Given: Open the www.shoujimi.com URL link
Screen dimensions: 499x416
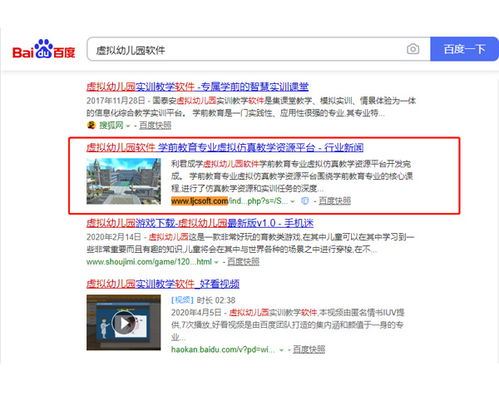Looking at the screenshot, I should point(149,262).
